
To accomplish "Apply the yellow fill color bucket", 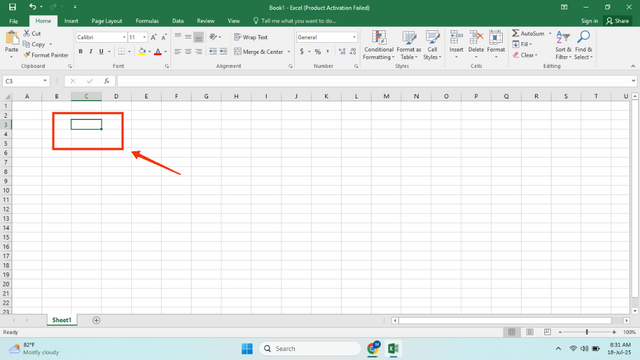I will pyautogui.click(x=142, y=51).
